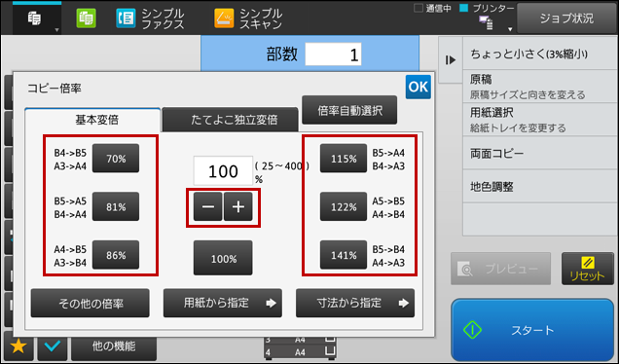
Task: Open 両面コピー duplex copy option
Action: 540,154
